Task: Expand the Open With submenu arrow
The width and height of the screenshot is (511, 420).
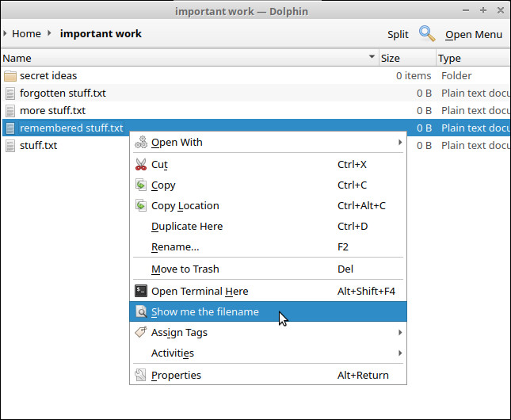Action: click(400, 142)
